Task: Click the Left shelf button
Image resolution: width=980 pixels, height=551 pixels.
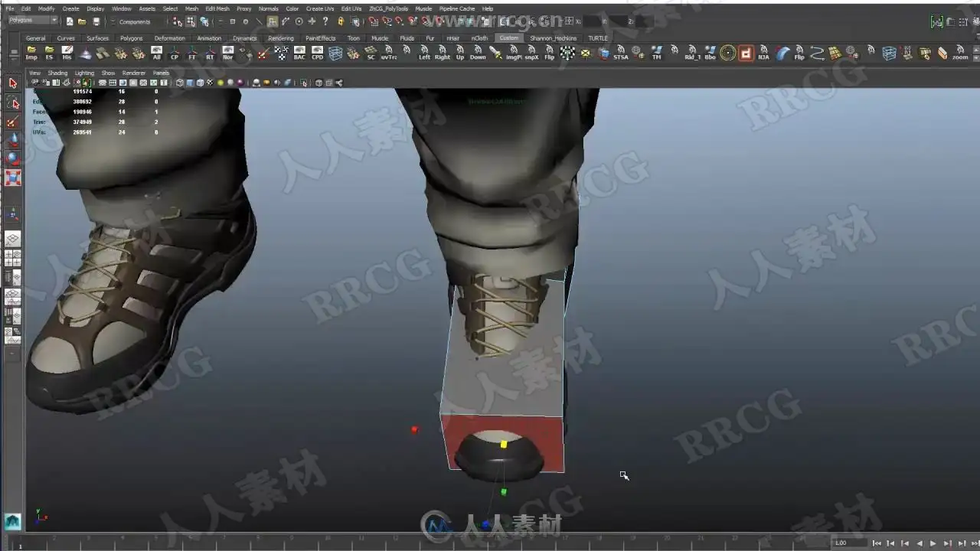Action: click(x=424, y=53)
